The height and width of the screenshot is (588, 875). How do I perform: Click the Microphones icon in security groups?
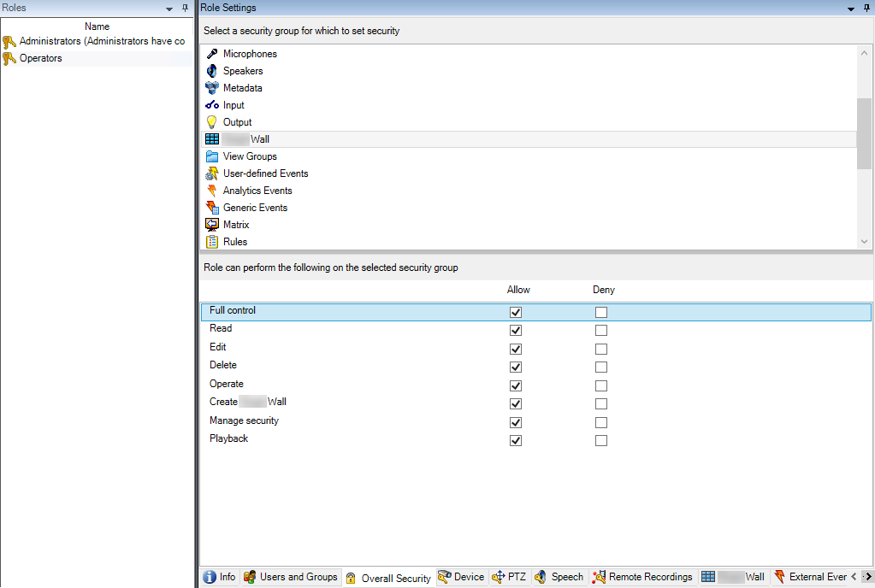(212, 54)
